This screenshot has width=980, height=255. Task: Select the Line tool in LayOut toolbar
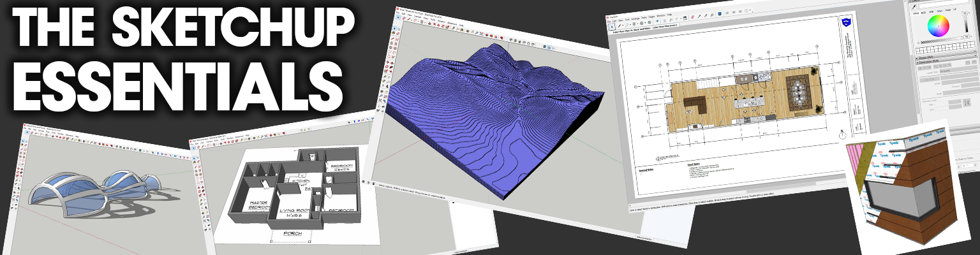click(x=620, y=25)
